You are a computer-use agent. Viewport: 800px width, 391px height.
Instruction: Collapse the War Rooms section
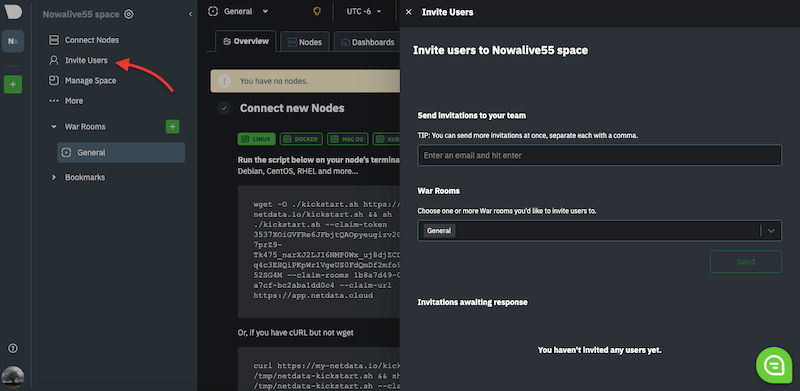54,127
